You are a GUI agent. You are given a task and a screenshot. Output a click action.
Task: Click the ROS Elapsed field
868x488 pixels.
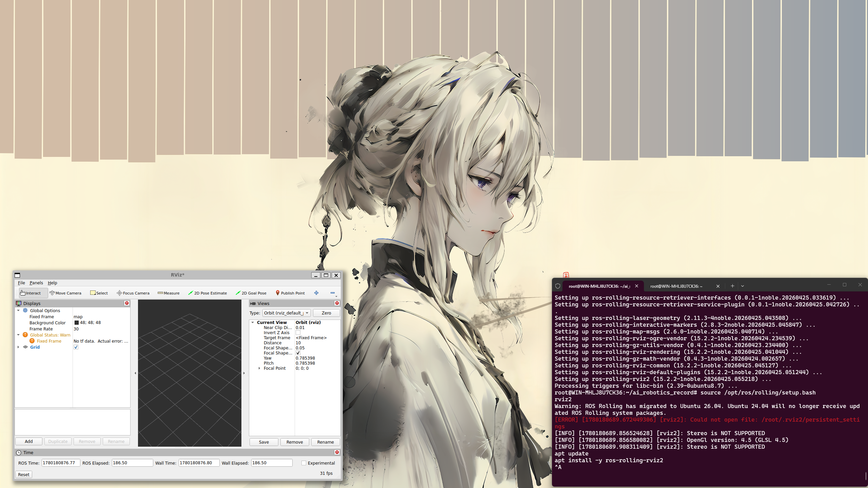(133, 463)
